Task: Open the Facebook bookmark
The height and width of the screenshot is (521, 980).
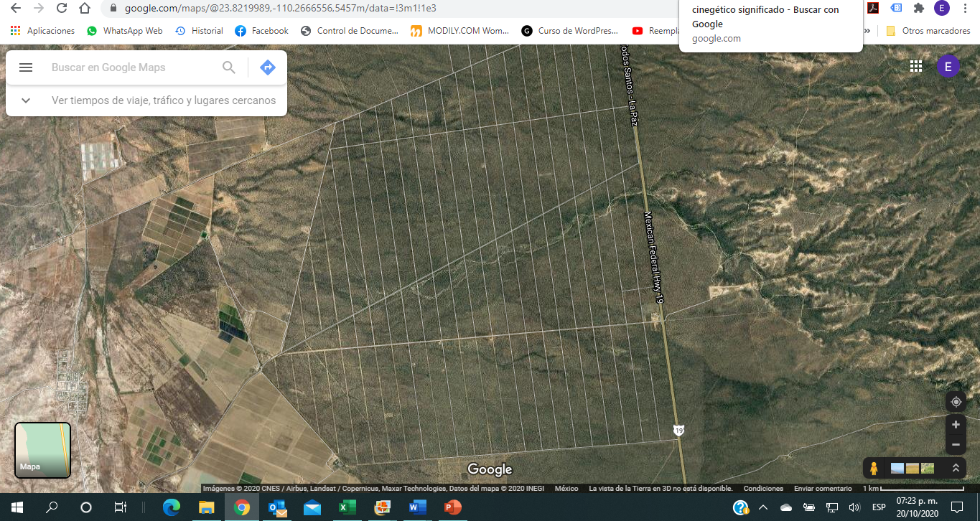Action: tap(261, 31)
